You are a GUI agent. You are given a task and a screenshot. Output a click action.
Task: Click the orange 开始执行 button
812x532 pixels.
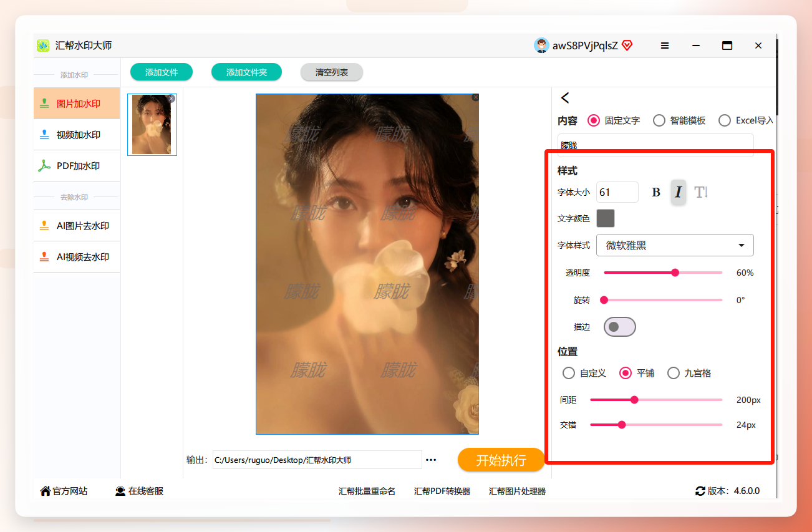coord(501,460)
